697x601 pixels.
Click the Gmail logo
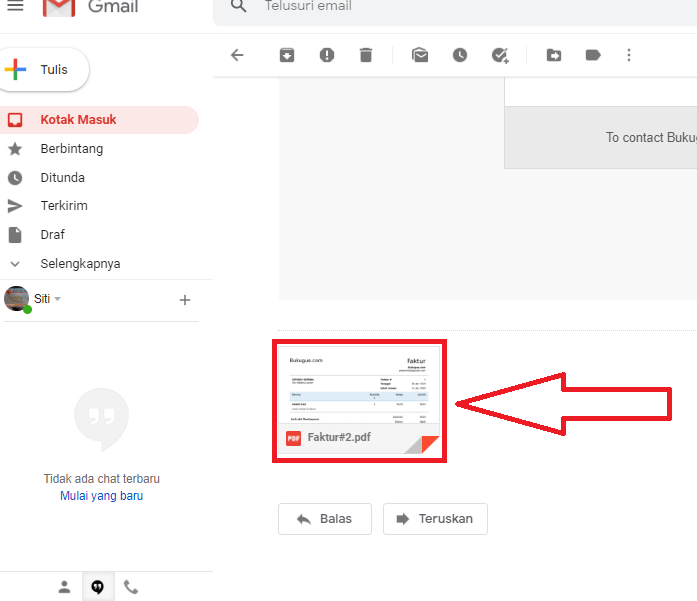[x=91, y=7]
